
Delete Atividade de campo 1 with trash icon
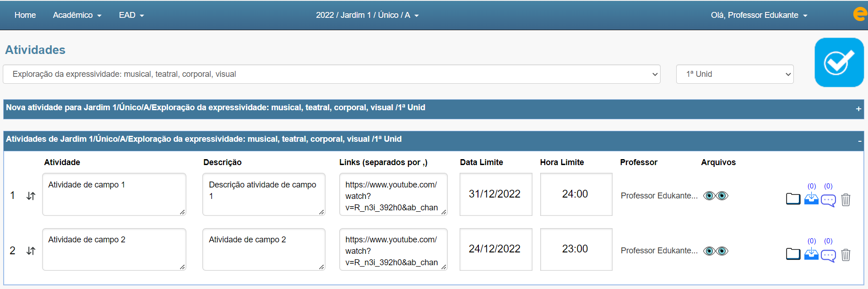pyautogui.click(x=846, y=200)
